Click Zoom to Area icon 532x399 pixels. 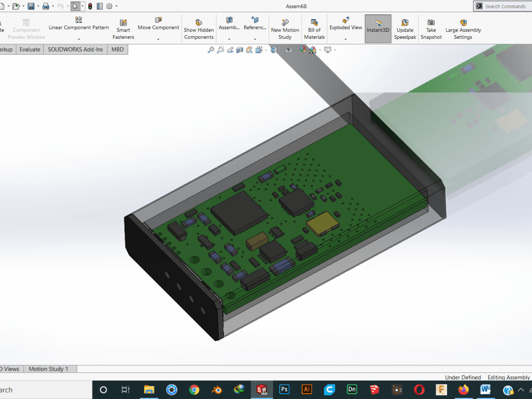[221, 50]
